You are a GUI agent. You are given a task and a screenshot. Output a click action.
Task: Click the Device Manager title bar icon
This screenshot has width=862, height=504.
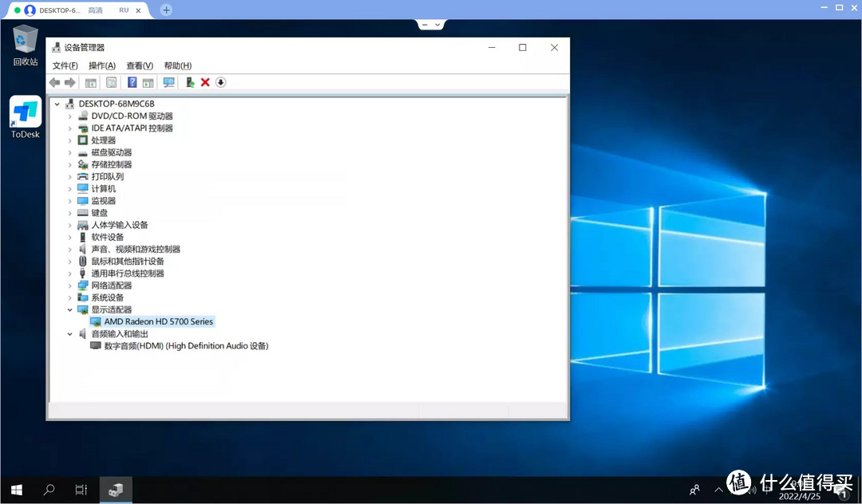point(56,47)
